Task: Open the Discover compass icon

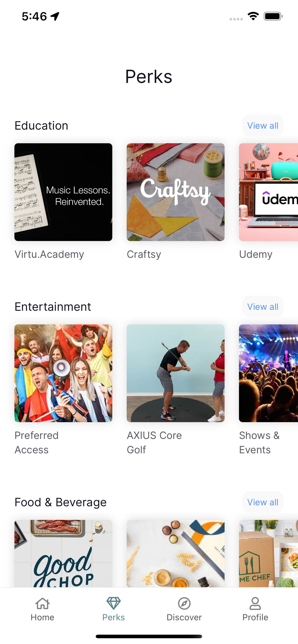Action: click(184, 604)
